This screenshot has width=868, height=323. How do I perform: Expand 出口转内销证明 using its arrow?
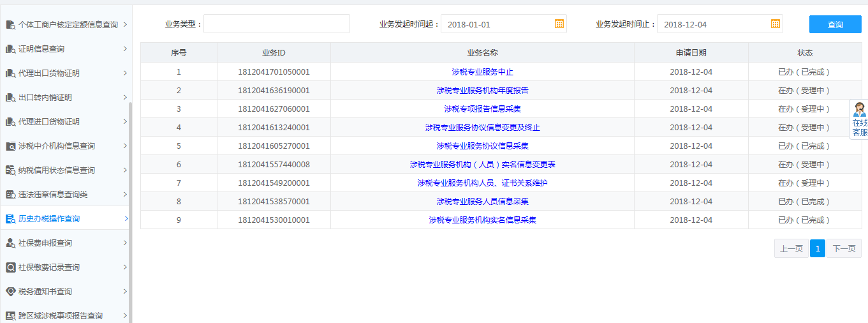point(125,98)
